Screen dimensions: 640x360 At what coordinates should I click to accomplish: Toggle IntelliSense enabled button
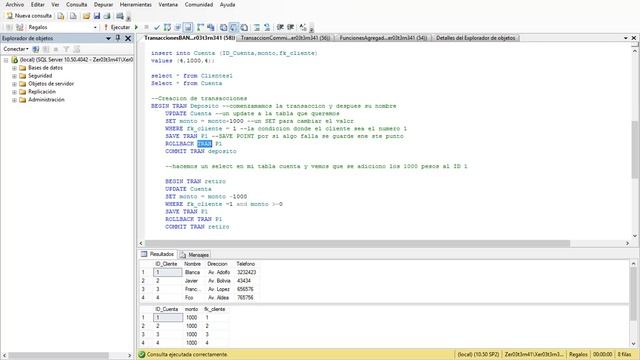(188, 27)
